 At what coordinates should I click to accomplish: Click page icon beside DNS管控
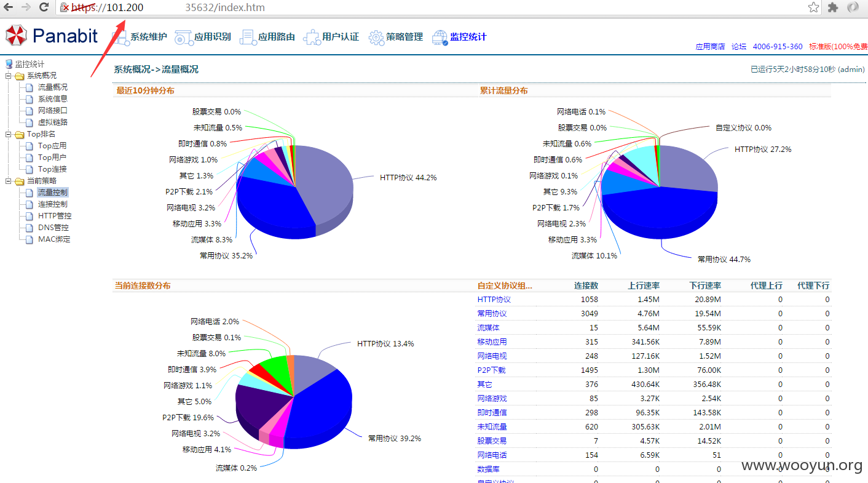click(x=29, y=228)
